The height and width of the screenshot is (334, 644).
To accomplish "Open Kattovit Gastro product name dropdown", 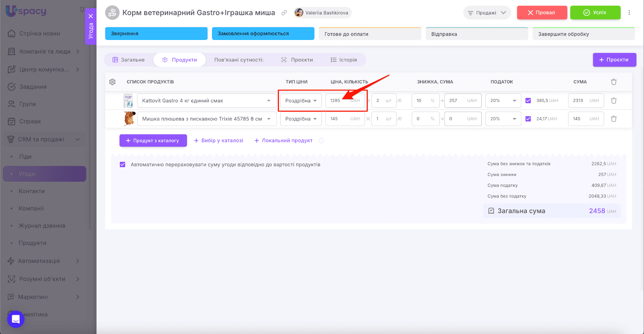I will (x=207, y=101).
